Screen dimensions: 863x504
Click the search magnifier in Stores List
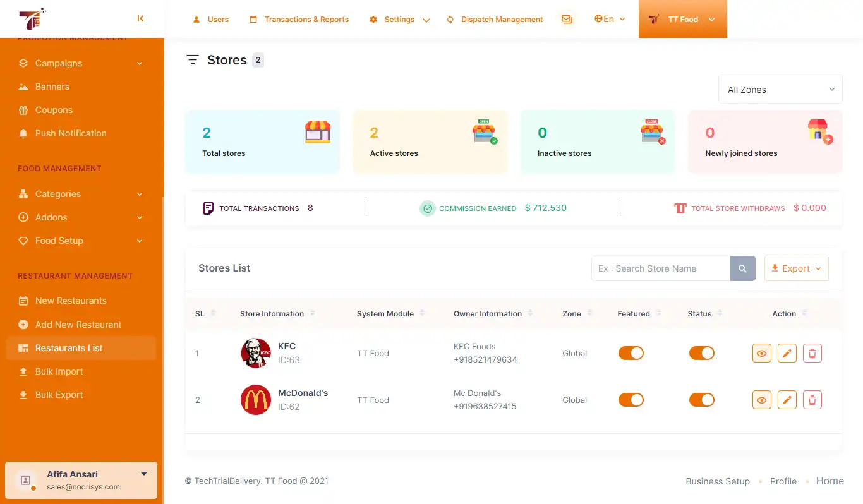[742, 268]
